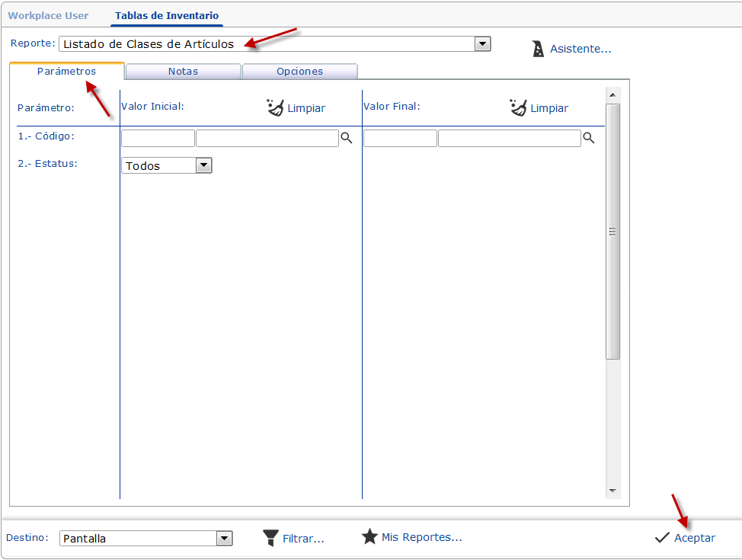Click the Filtrar... link
742x560 pixels.
click(303, 539)
